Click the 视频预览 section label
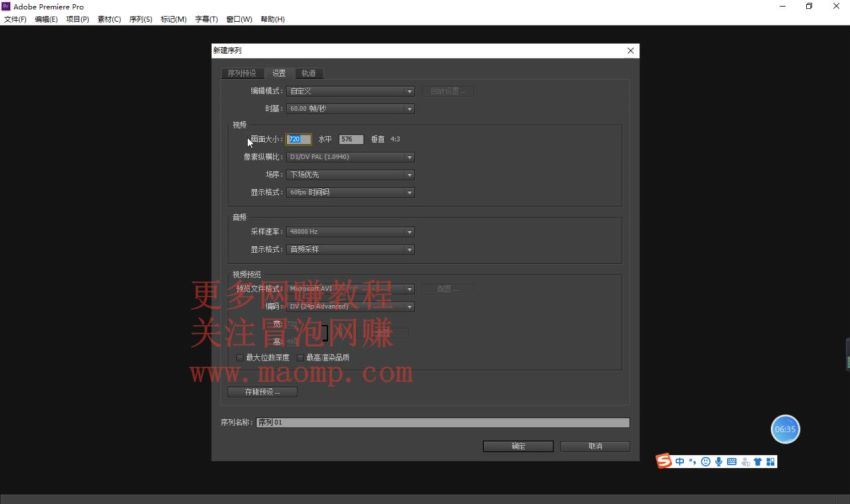Viewport: 850px width, 504px height. coord(247,274)
